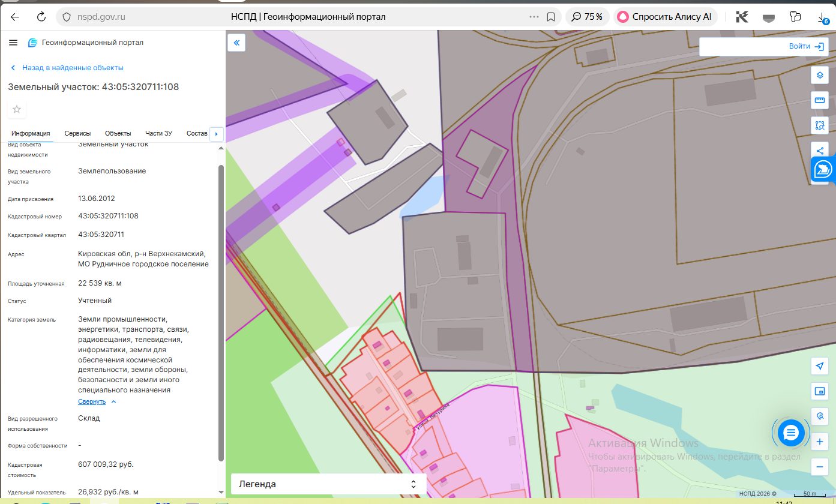Bookmark this page in the address bar
This screenshot has width=836, height=504.
(x=551, y=17)
